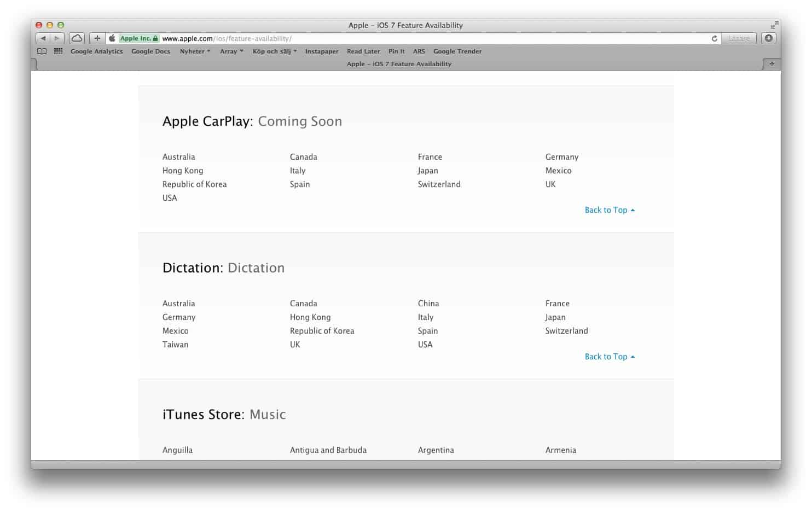Click Antigua and Barbuda in the iTunes list
The image size is (812, 512).
(x=328, y=450)
